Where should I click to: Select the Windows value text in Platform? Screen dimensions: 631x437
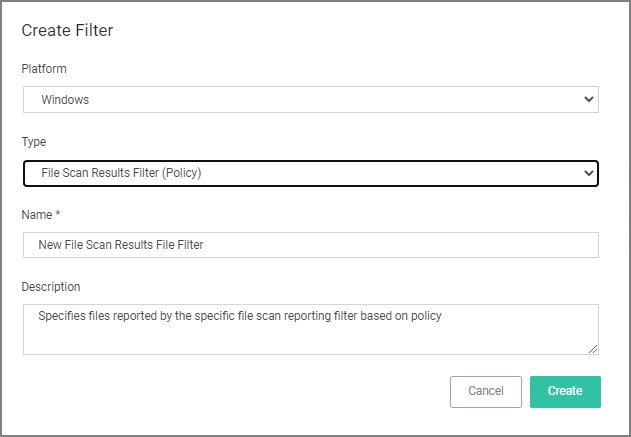point(65,99)
